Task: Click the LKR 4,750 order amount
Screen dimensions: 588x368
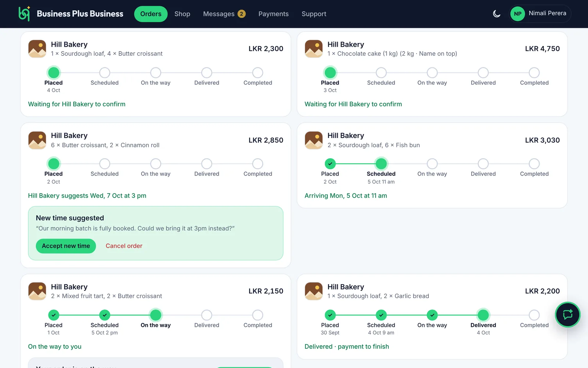Action: [542, 49]
